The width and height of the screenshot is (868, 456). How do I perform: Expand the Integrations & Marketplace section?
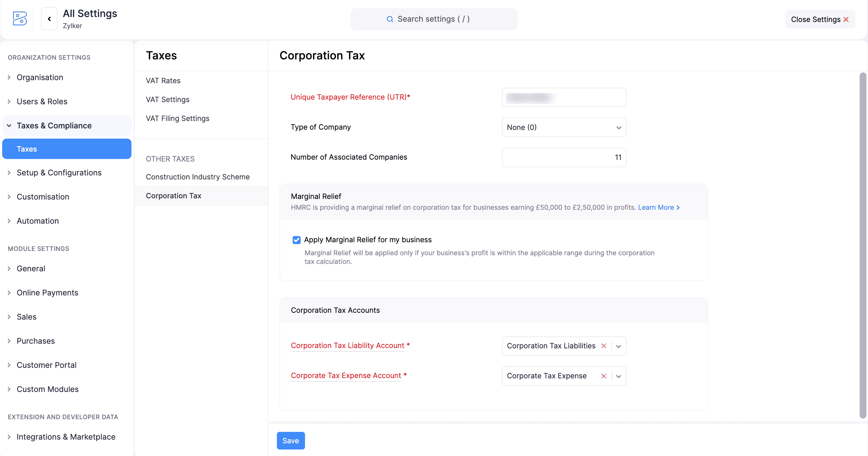tap(66, 437)
